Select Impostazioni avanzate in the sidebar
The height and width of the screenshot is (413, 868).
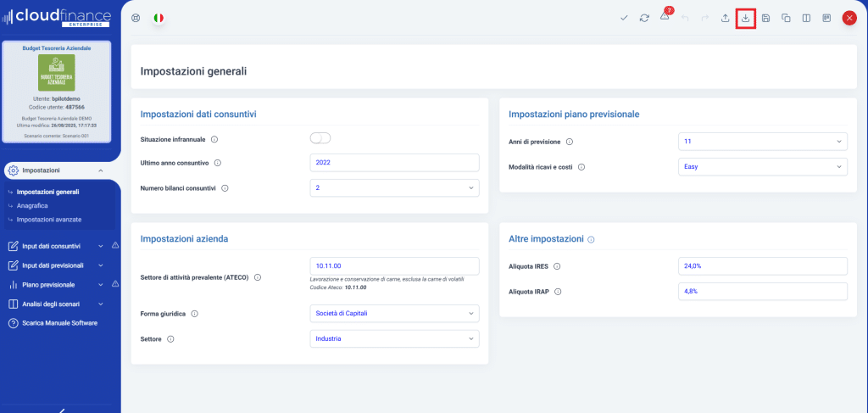49,220
